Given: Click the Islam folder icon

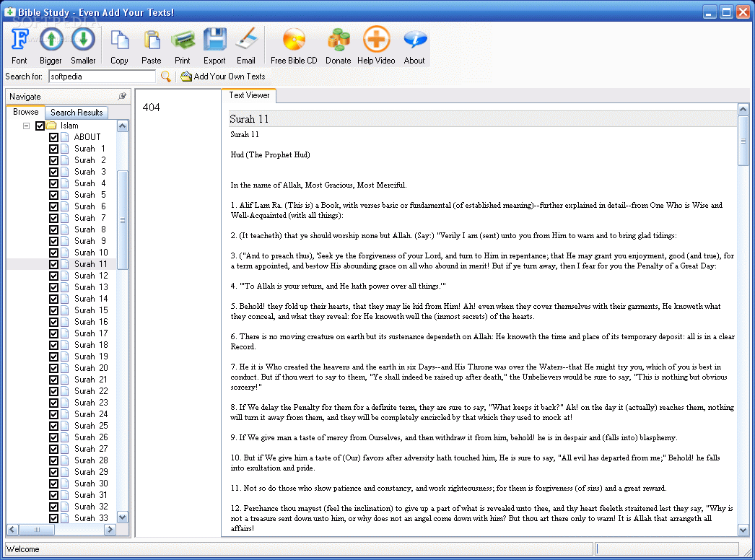Looking at the screenshot, I should click(x=51, y=126).
